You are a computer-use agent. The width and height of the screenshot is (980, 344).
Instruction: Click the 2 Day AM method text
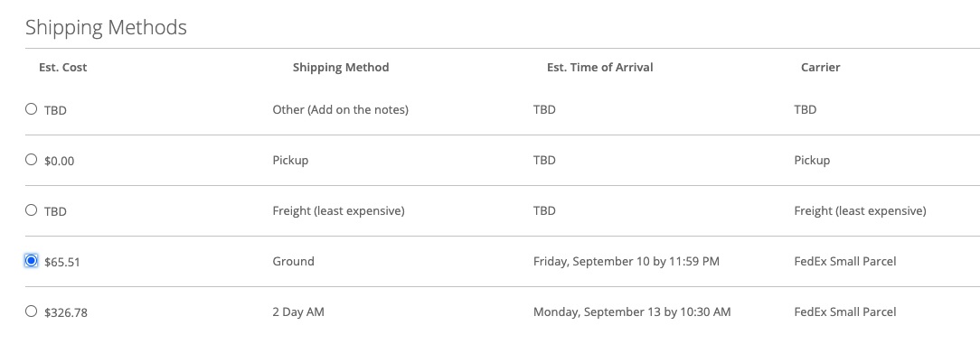298,311
